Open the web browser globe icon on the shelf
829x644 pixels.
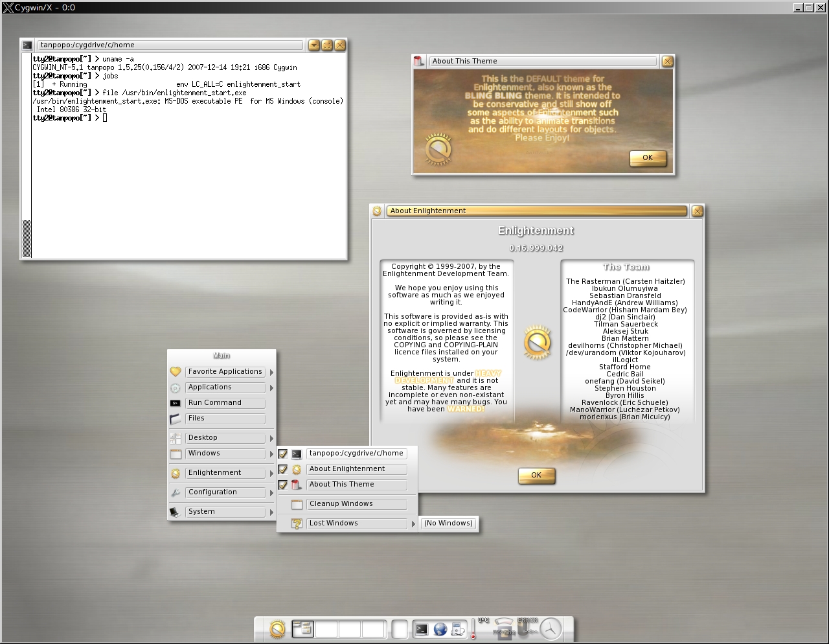440,629
